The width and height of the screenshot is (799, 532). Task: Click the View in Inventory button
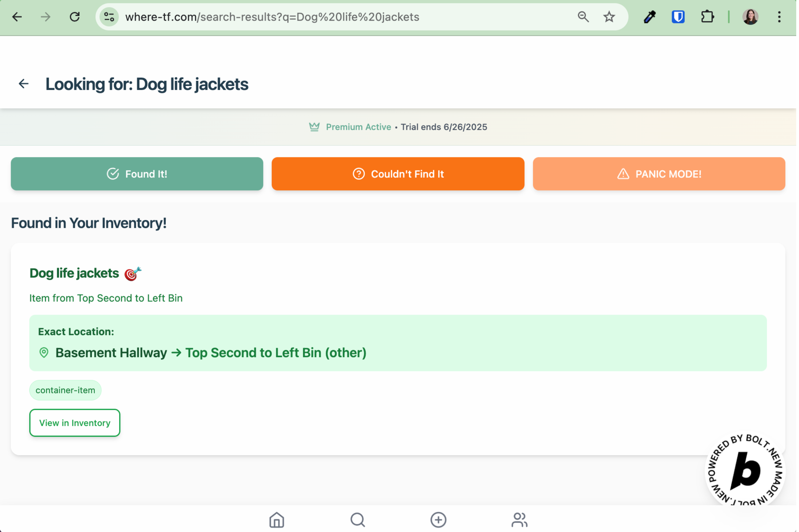coord(75,423)
